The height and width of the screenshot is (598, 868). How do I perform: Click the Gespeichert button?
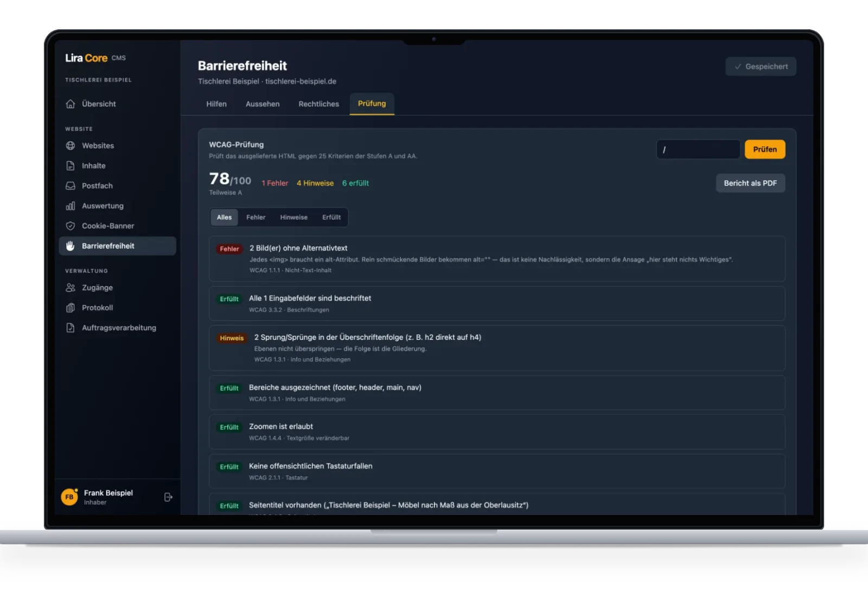[761, 66]
